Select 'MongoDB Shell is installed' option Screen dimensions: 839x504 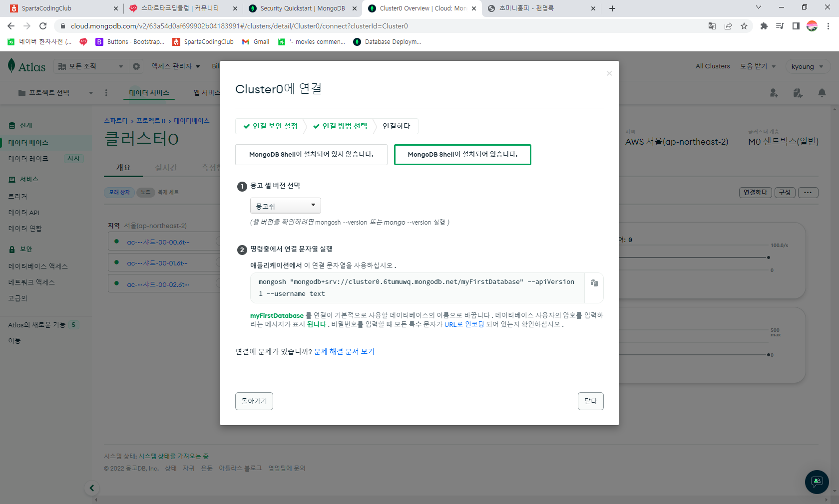pyautogui.click(x=462, y=155)
